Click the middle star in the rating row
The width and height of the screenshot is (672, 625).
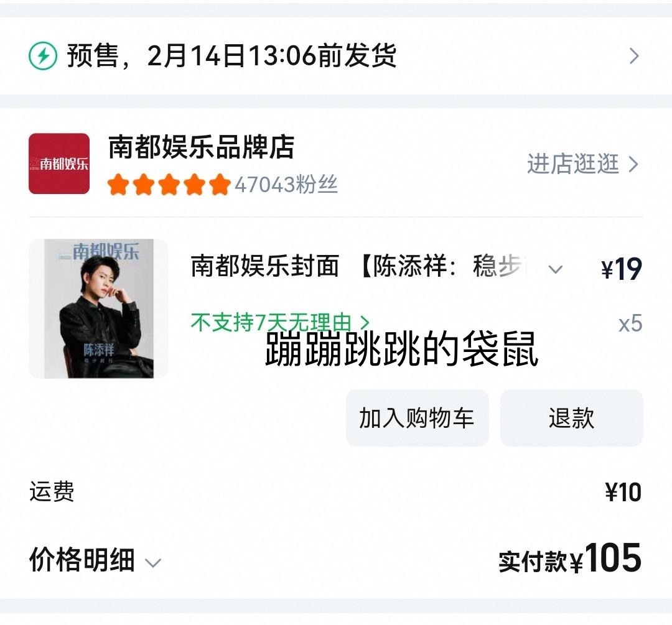169,183
